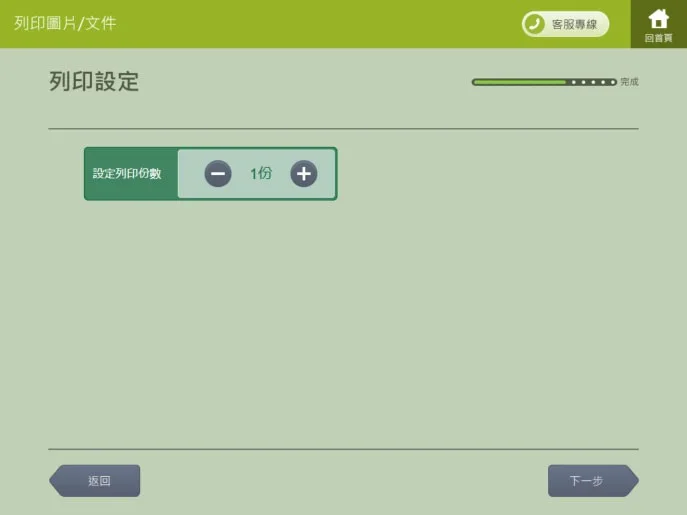Click the house icon to go home
The image size is (687, 515).
pyautogui.click(x=658, y=19)
